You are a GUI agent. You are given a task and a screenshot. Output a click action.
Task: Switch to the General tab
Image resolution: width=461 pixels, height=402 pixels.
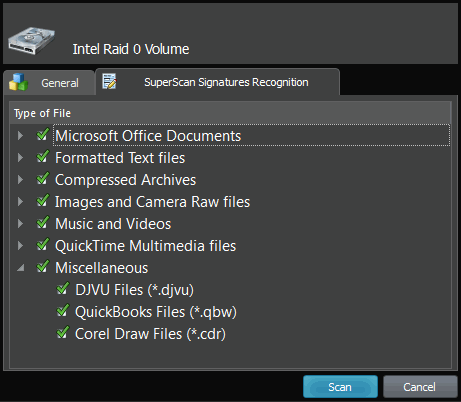pos(49,83)
